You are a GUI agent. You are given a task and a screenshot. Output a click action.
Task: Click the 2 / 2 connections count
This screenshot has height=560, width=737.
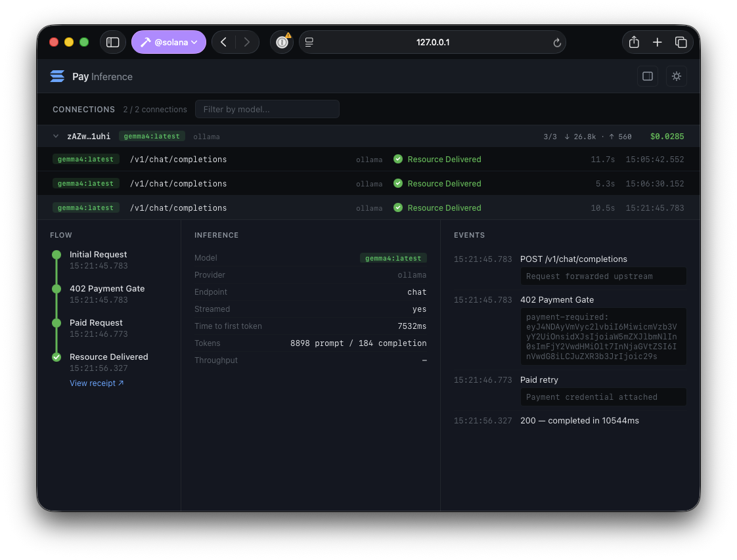[x=155, y=110]
